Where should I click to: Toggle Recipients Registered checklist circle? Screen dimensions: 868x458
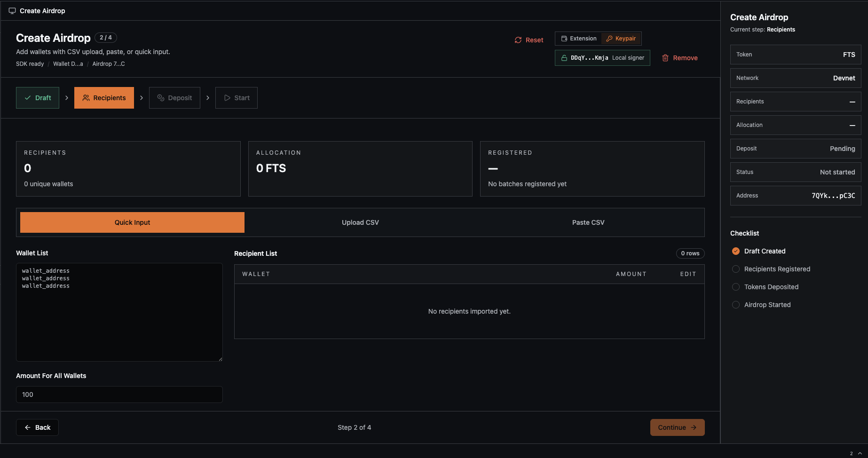tap(736, 269)
